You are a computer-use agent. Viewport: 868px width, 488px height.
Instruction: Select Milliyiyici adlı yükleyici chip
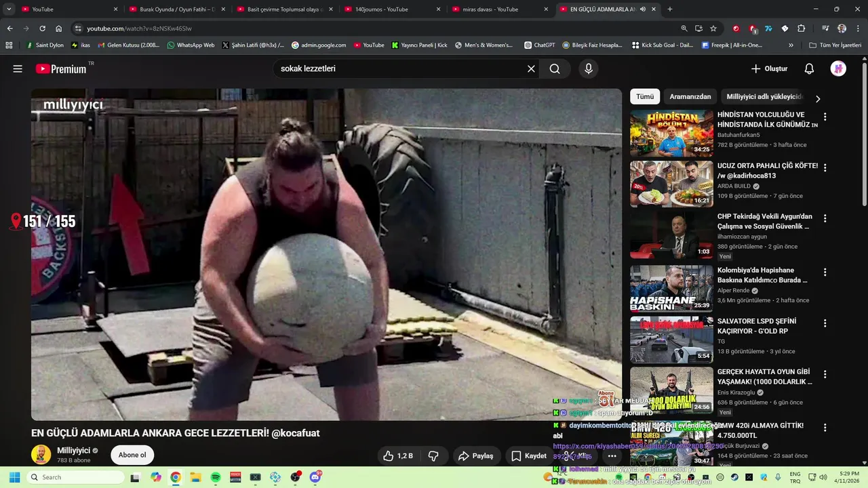[764, 97]
